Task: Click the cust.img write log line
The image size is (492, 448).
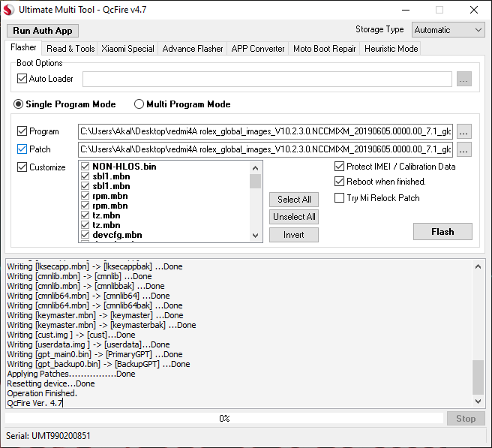Action: 71,335
